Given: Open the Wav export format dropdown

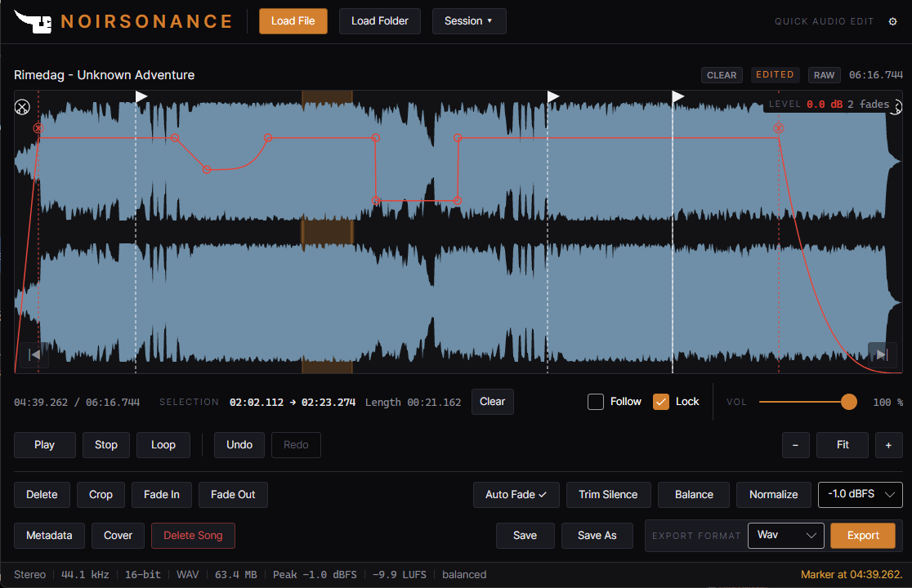Looking at the screenshot, I should pyautogui.click(x=786, y=535).
